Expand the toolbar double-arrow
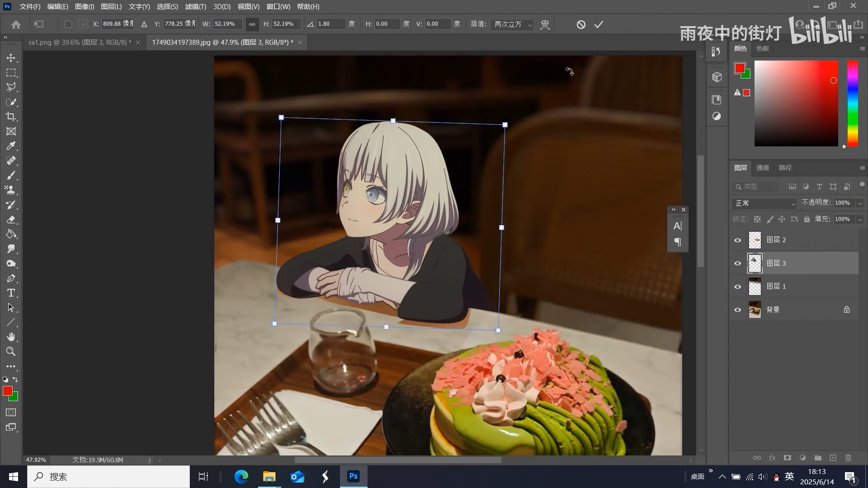This screenshot has width=868, height=488. tap(5, 37)
